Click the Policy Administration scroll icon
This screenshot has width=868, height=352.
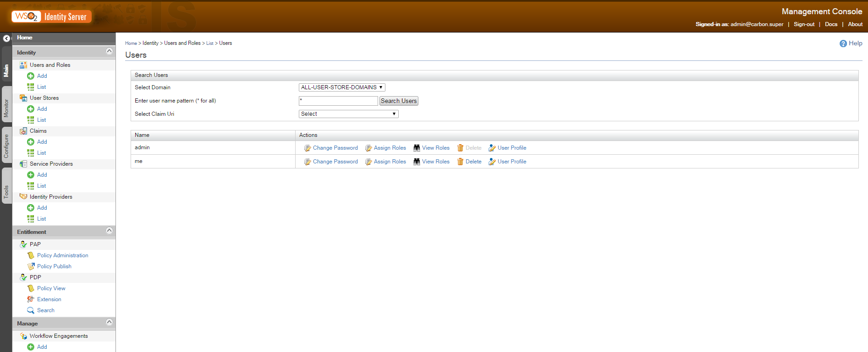31,255
